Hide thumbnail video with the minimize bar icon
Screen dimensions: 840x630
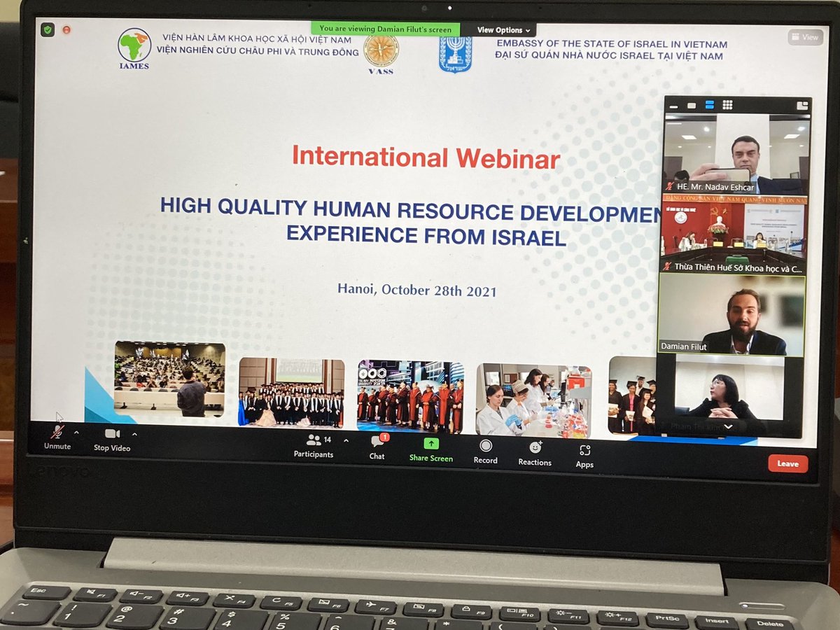coord(673,106)
